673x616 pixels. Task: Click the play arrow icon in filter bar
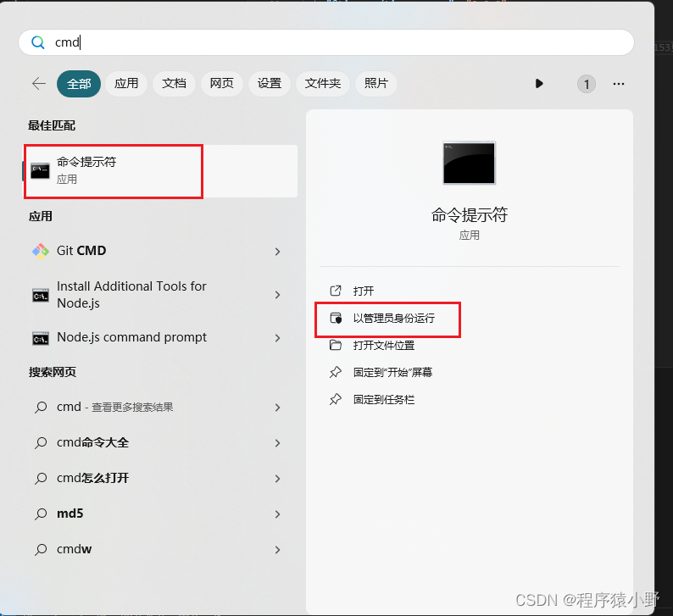pyautogui.click(x=539, y=84)
